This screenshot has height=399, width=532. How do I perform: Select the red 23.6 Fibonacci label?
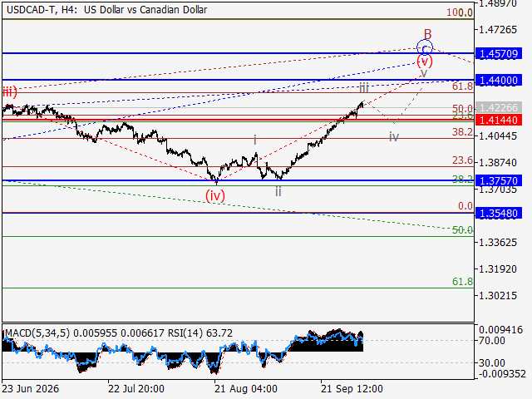pyautogui.click(x=462, y=160)
